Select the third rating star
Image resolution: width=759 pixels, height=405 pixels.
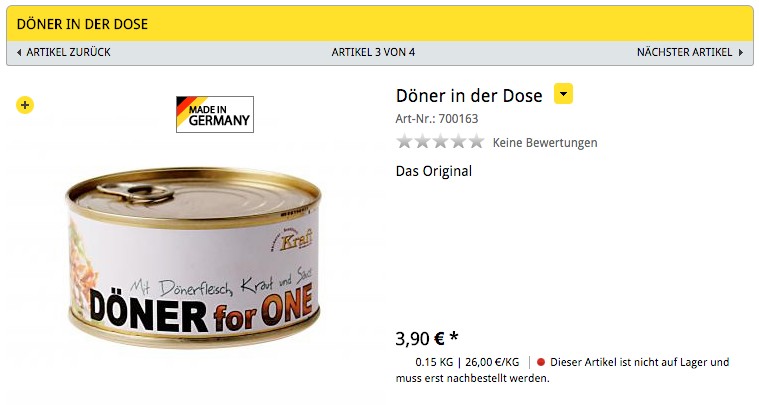point(440,141)
